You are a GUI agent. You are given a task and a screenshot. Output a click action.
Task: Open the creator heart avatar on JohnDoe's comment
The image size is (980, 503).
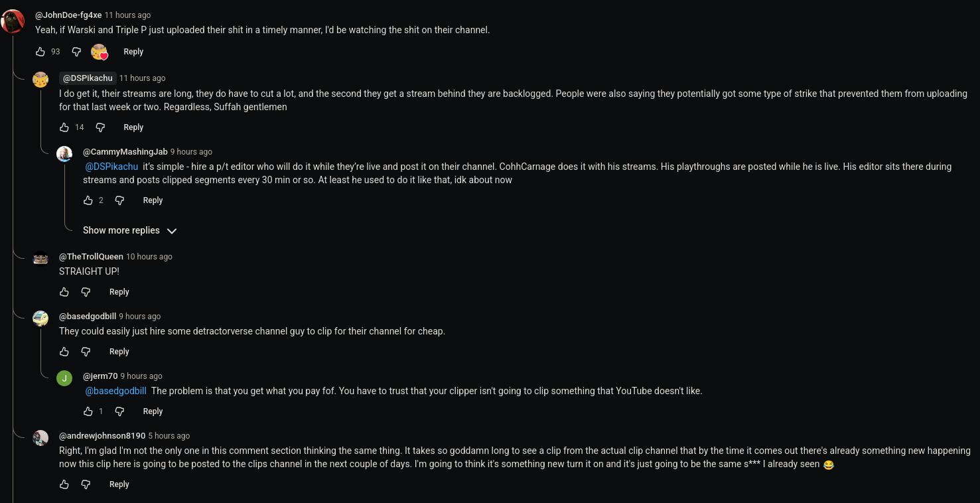(x=100, y=52)
